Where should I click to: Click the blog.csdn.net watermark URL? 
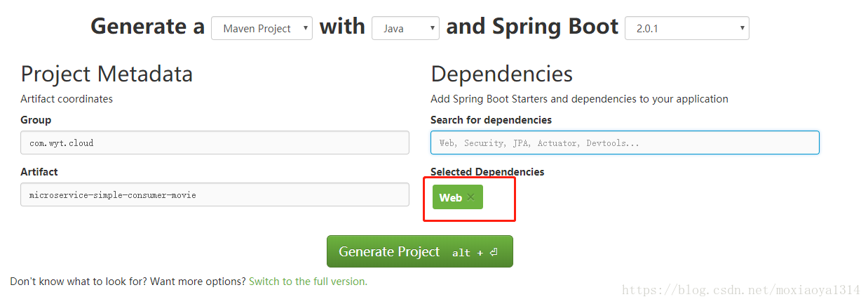(741, 290)
